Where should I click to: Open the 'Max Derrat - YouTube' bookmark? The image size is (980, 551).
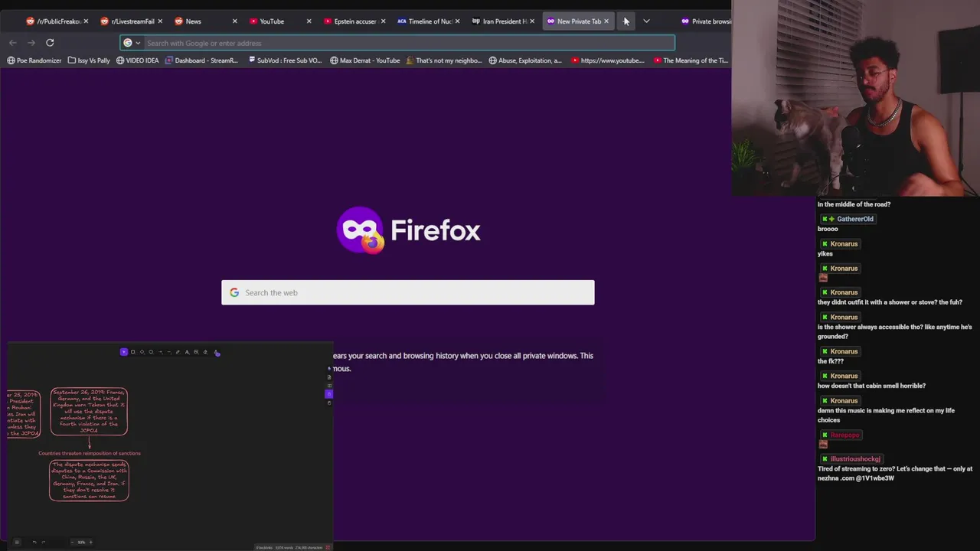click(365, 60)
